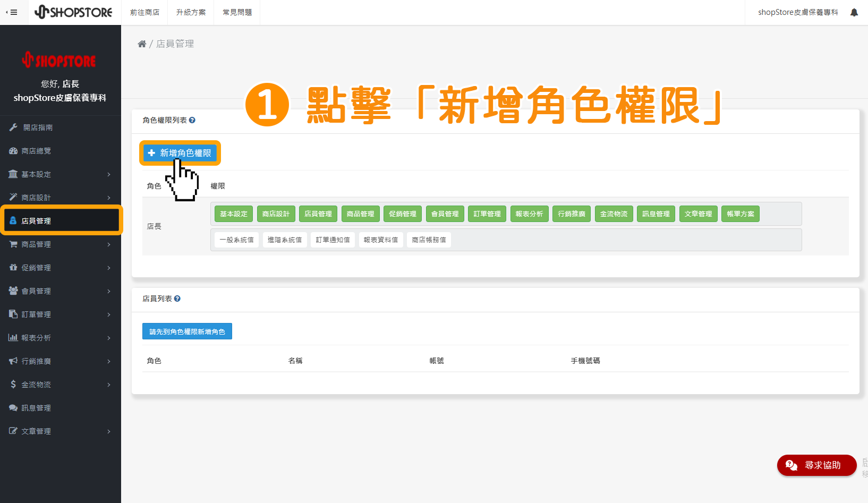Image resolution: width=868 pixels, height=503 pixels.
Task: Expand the 報表分析 submenu chevron
Action: [x=109, y=338]
